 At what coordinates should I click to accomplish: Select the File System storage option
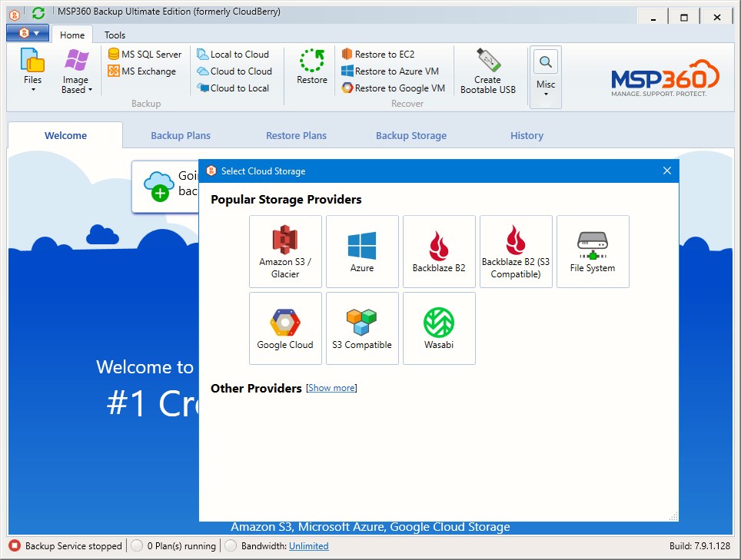tap(593, 251)
